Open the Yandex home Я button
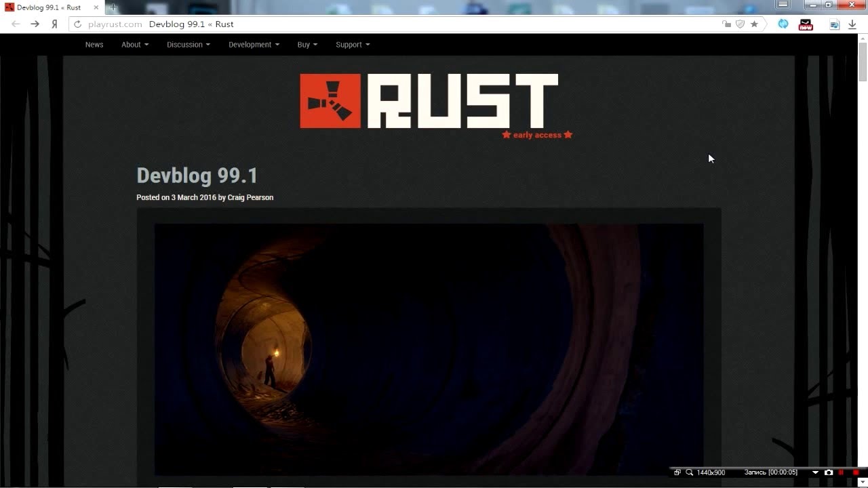The image size is (868, 488). pos(54,24)
